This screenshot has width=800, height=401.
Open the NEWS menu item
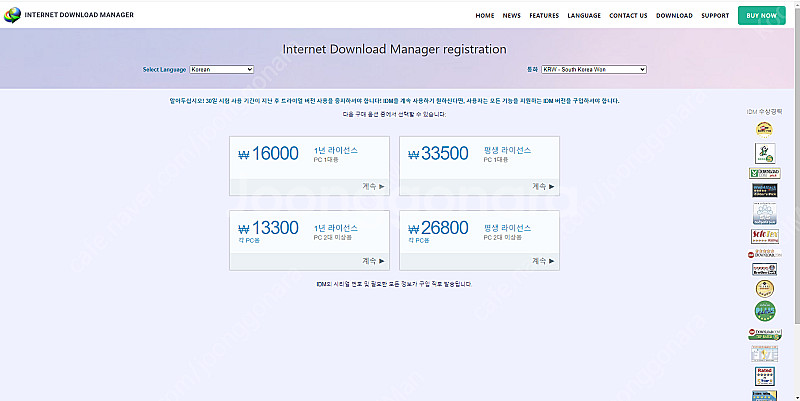(x=512, y=16)
